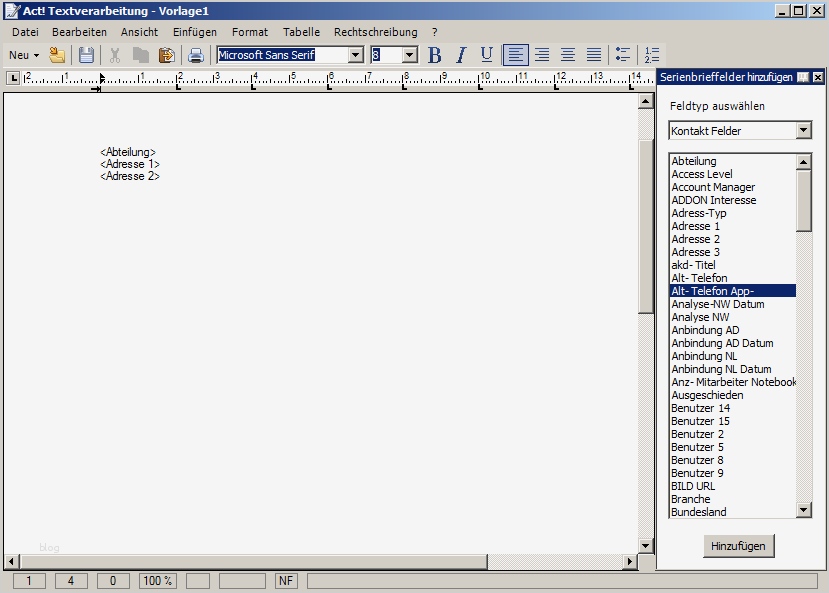Click <Abteilung> placeholder in document
The width and height of the screenshot is (829, 593).
(128, 152)
